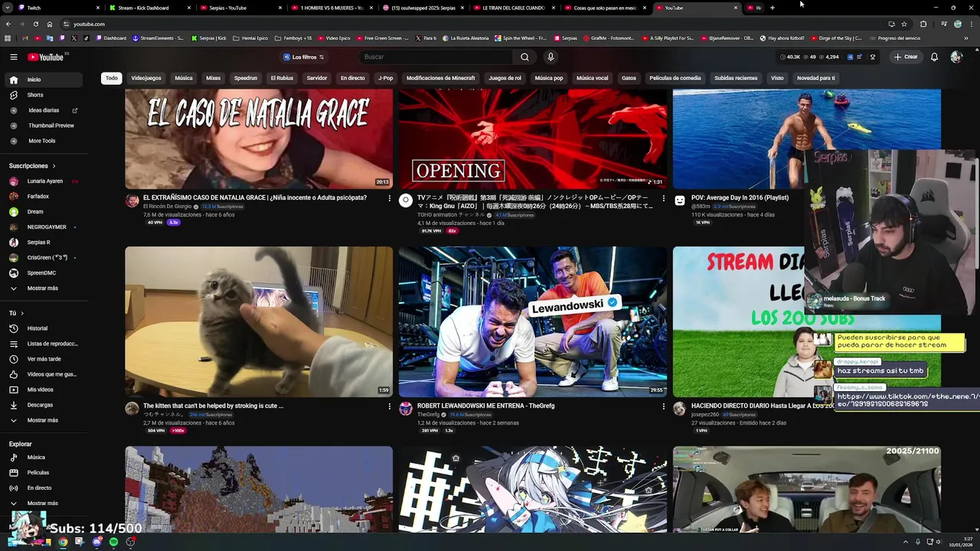Screen dimensions: 980x551
Task: Select the Speedrun filter chip
Action: [x=246, y=78]
